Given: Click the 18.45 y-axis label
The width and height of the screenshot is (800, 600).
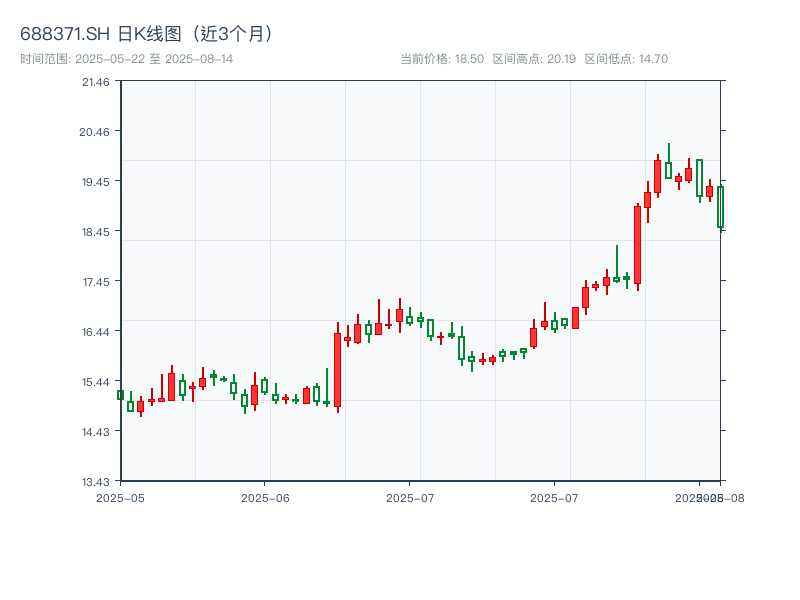Looking at the screenshot, I should click(95, 231).
